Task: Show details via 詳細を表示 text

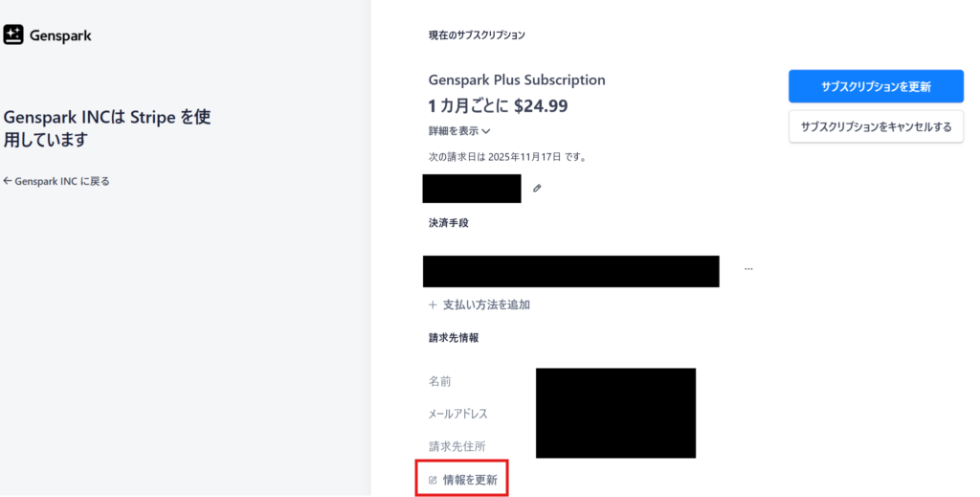Action: tap(453, 131)
